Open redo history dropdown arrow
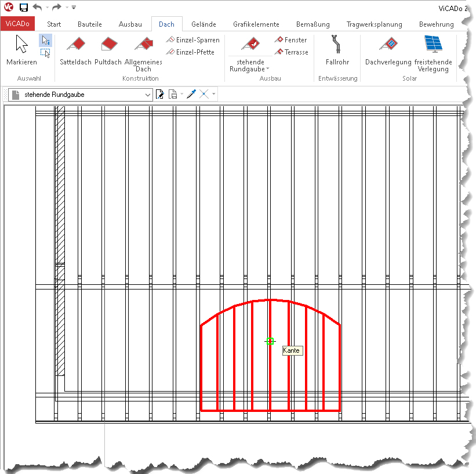The width and height of the screenshot is (476, 474). (67, 8)
